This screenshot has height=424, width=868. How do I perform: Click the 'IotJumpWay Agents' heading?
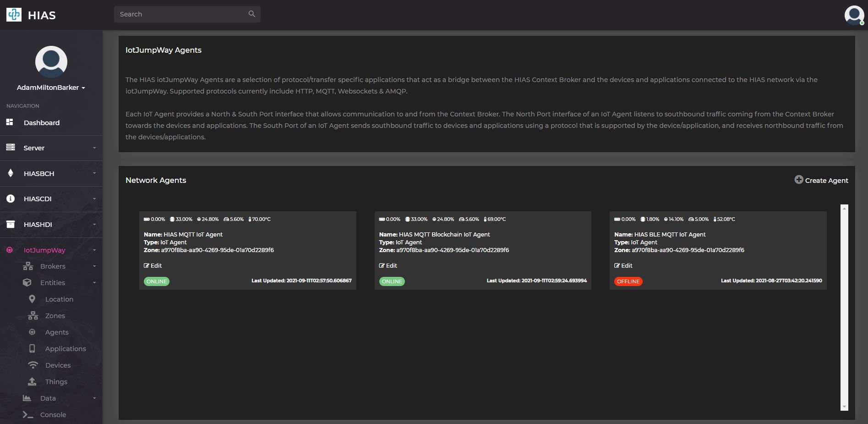click(164, 50)
